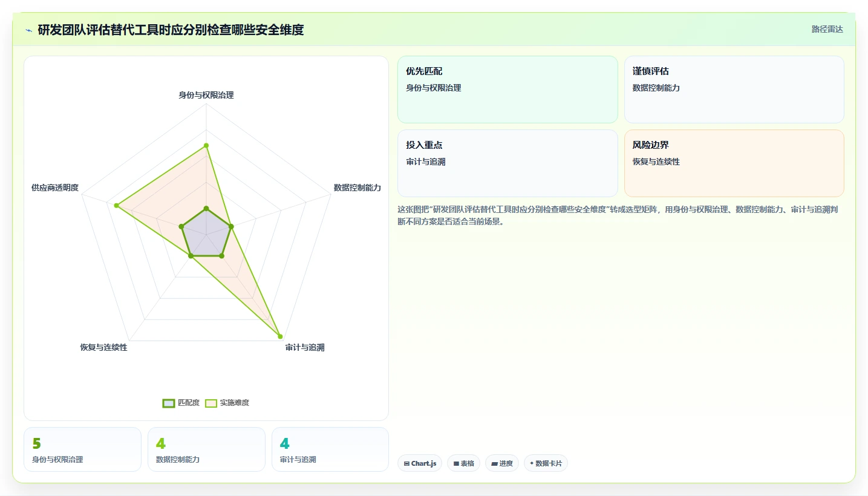
Task: Click the 进度 tag chip
Action: [502, 463]
